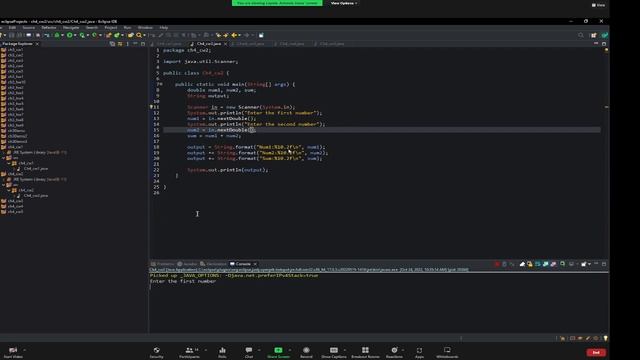Image resolution: width=640 pixels, height=360 pixels.
Task: Open Zoom Security options
Action: pos(156,352)
